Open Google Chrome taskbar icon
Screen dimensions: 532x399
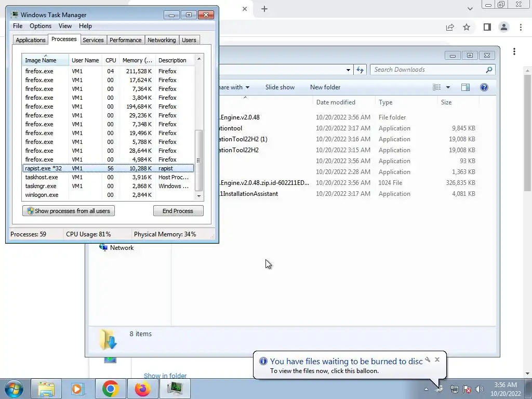(x=110, y=389)
